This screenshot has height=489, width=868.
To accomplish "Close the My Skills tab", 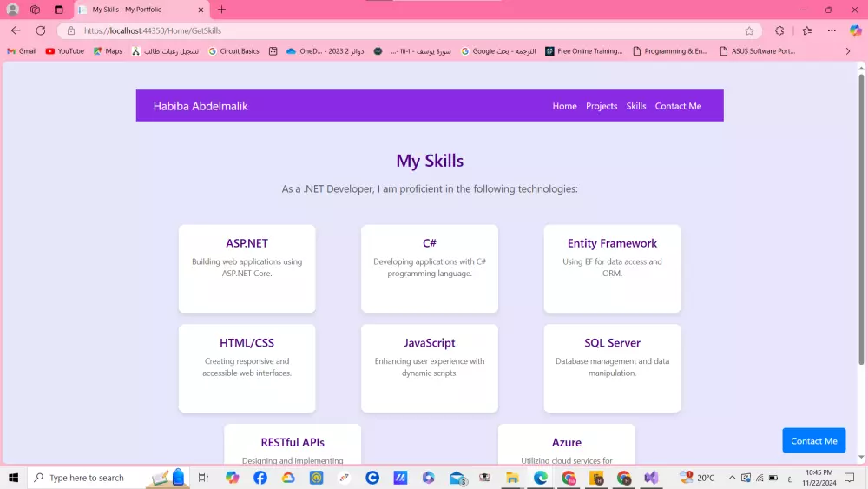I will 201,10.
